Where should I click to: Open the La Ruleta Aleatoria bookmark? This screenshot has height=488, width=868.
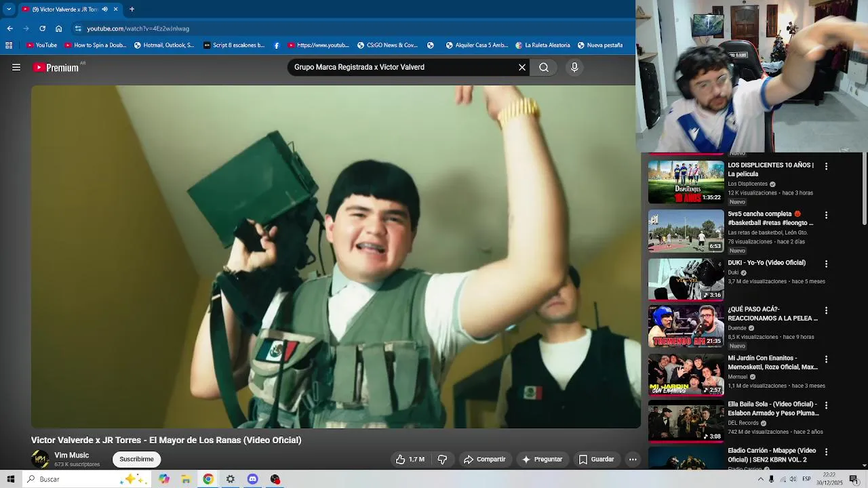(542, 45)
